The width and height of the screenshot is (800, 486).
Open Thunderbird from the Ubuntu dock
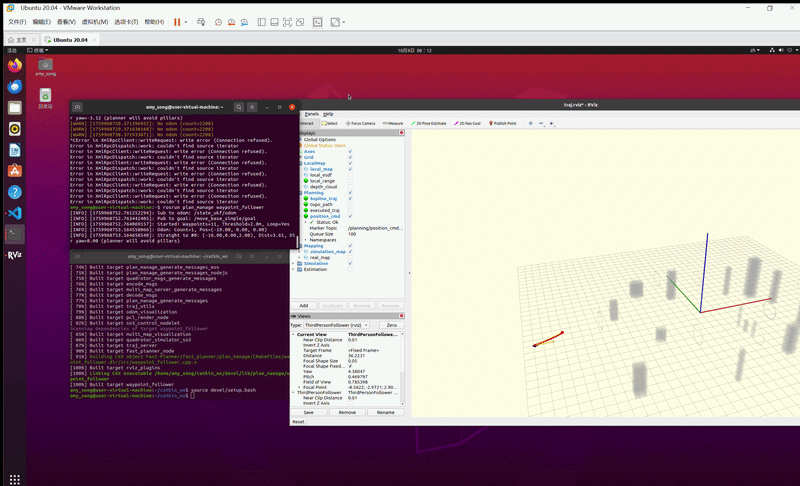pos(15,87)
